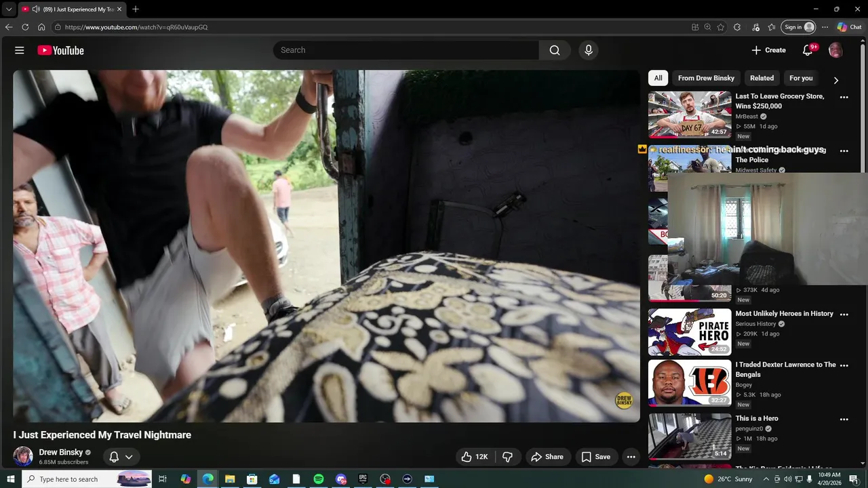The width and height of the screenshot is (868, 488).
Task: Open the volume control in system tray
Action: point(788,479)
